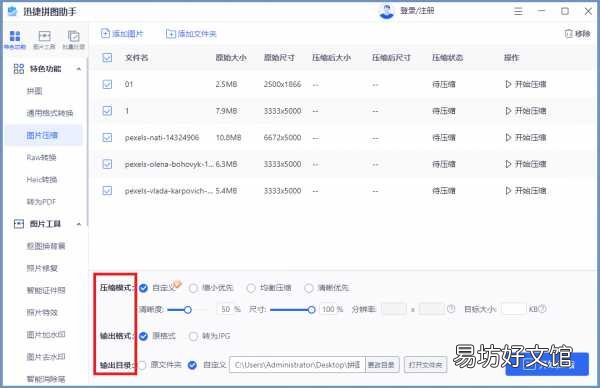Collapse the 特色功能 sidebar group
The height and width of the screenshot is (388, 600).
click(x=79, y=69)
